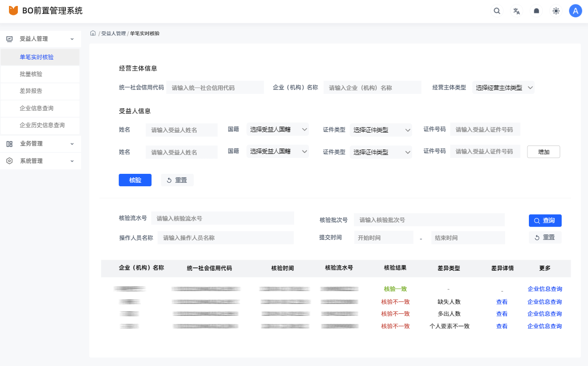Open notifications bell icon
Viewport: 588px width, 366px height.
pyautogui.click(x=536, y=10)
